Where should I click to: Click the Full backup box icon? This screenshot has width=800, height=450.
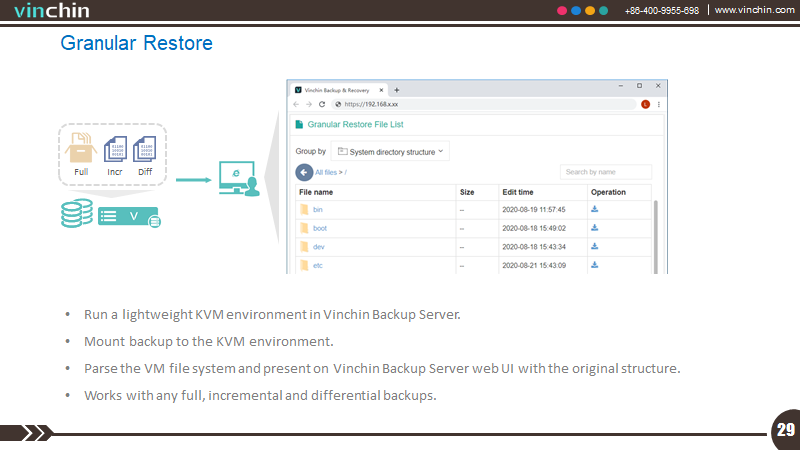pyautogui.click(x=81, y=147)
